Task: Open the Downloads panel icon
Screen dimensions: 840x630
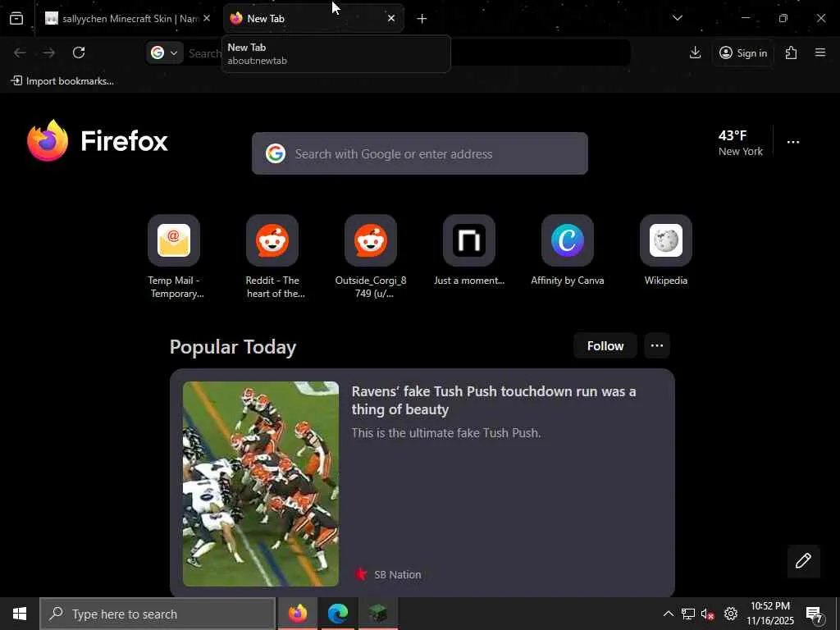Action: point(695,52)
